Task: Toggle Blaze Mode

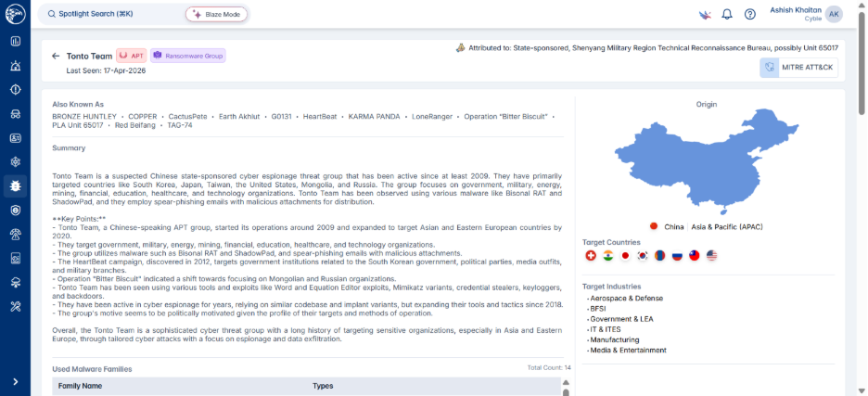Action: 217,15
